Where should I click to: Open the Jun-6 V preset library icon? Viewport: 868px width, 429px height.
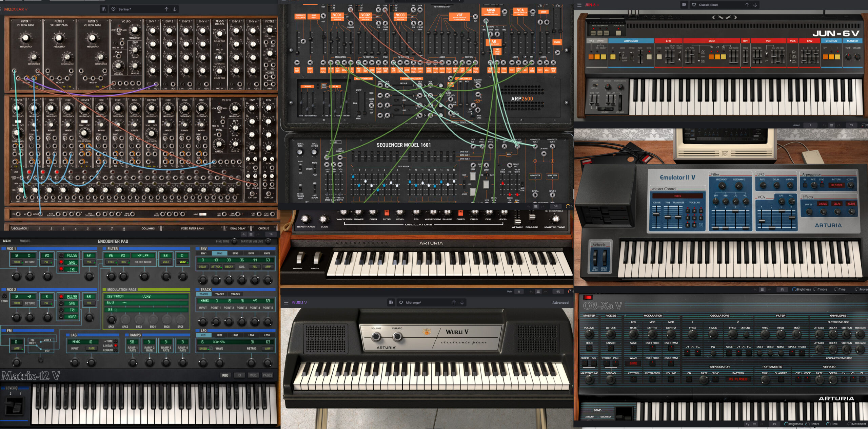tap(684, 5)
